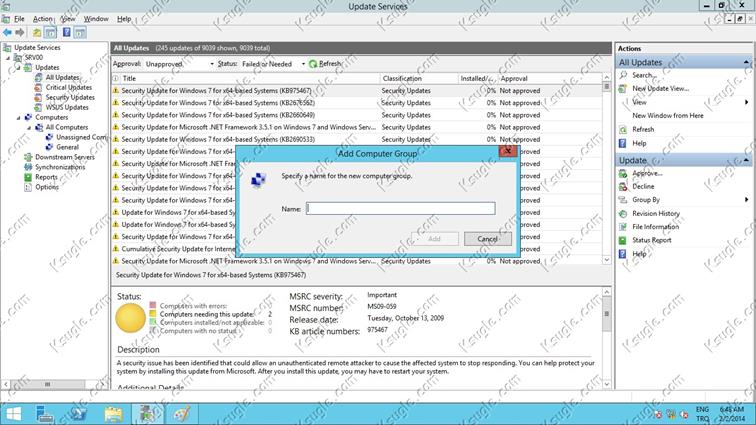The height and width of the screenshot is (425, 756).
Task: Click the Approve icon in Actions pane
Action: pos(623,173)
